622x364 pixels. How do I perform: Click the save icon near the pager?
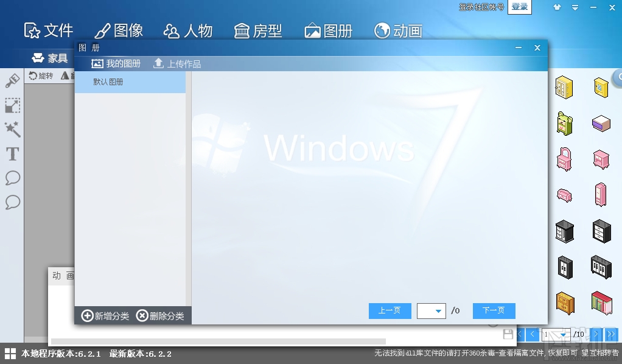509,334
